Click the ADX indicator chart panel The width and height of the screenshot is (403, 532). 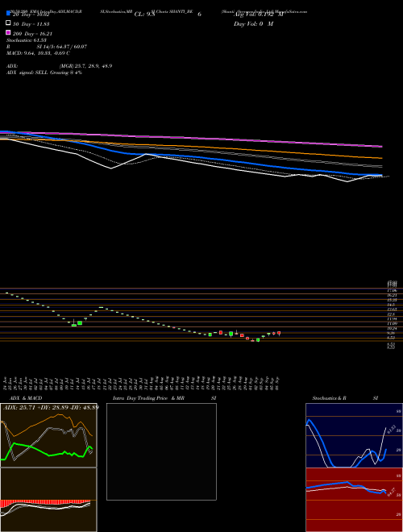pos(48,435)
